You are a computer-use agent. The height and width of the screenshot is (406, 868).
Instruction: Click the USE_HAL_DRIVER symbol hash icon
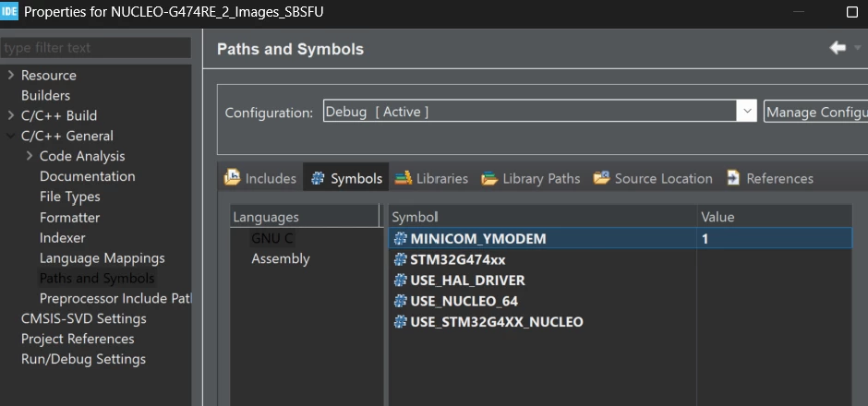tap(400, 280)
